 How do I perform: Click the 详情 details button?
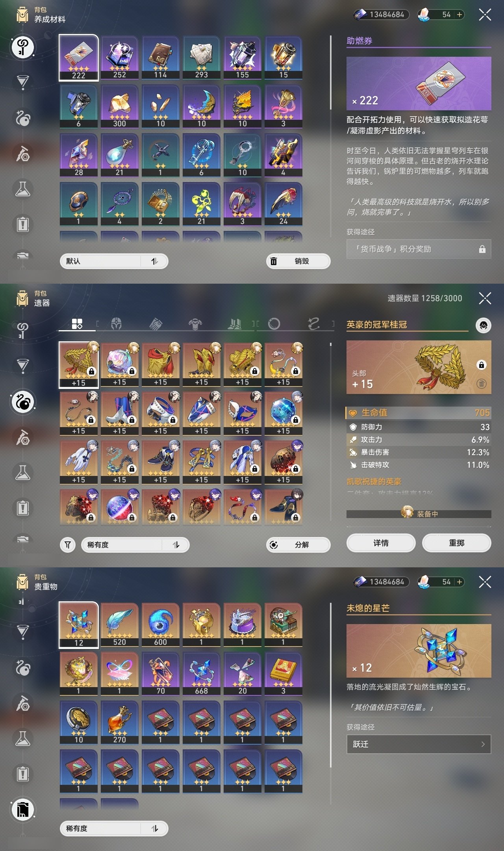(x=381, y=543)
